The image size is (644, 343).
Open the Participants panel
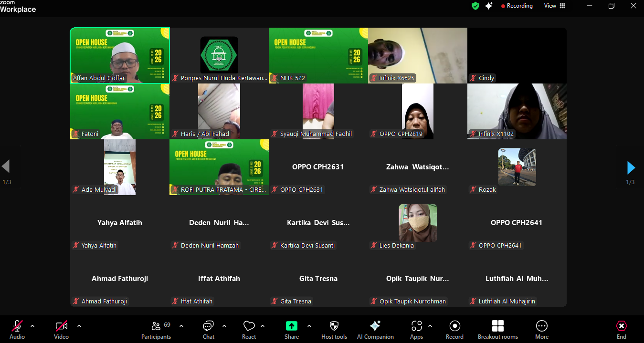pos(156,330)
